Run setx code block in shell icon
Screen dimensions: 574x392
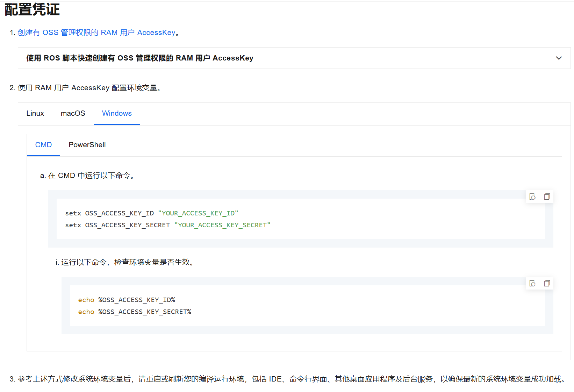click(x=532, y=197)
